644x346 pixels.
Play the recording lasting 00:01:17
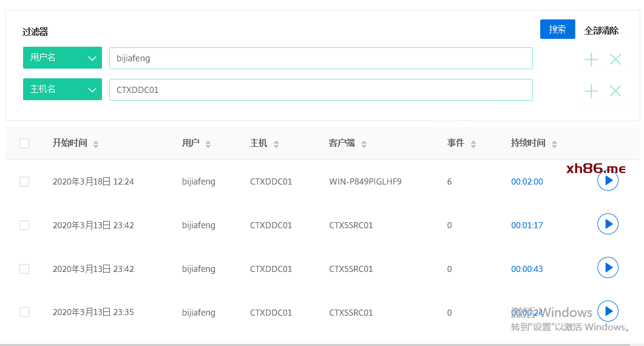pos(608,224)
